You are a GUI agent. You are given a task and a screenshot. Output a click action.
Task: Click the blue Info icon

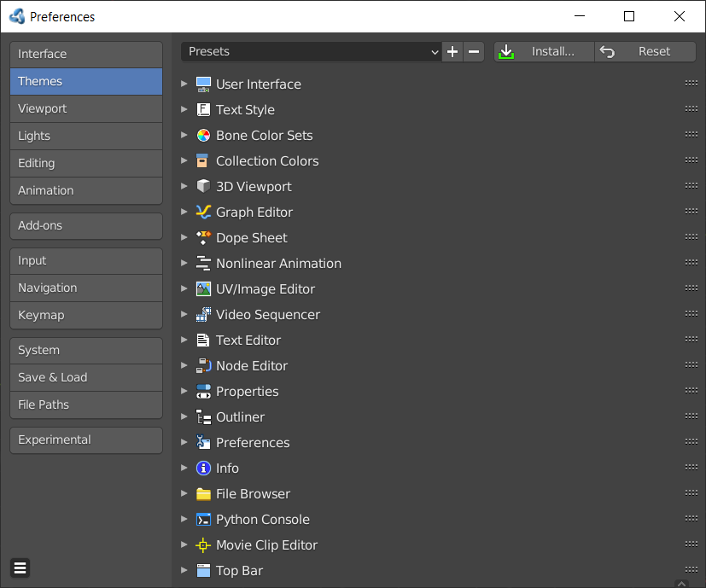[x=203, y=469]
